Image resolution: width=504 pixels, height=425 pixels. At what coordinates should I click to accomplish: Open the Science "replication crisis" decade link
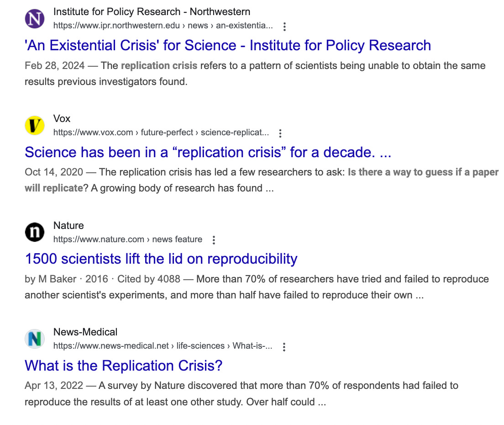coord(208,152)
